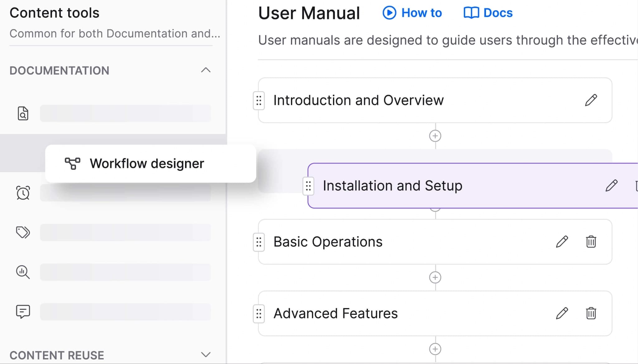
Task: Delete the Basic Operations section
Action: click(591, 242)
